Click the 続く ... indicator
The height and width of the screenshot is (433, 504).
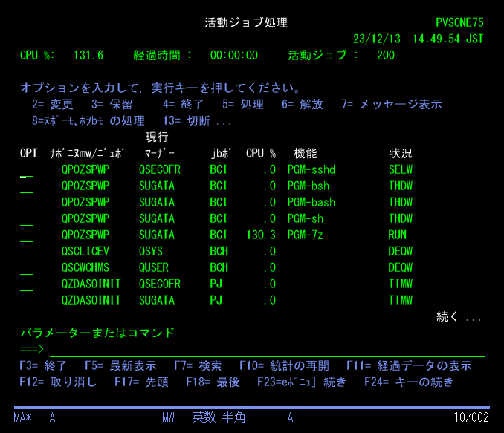coord(459,317)
